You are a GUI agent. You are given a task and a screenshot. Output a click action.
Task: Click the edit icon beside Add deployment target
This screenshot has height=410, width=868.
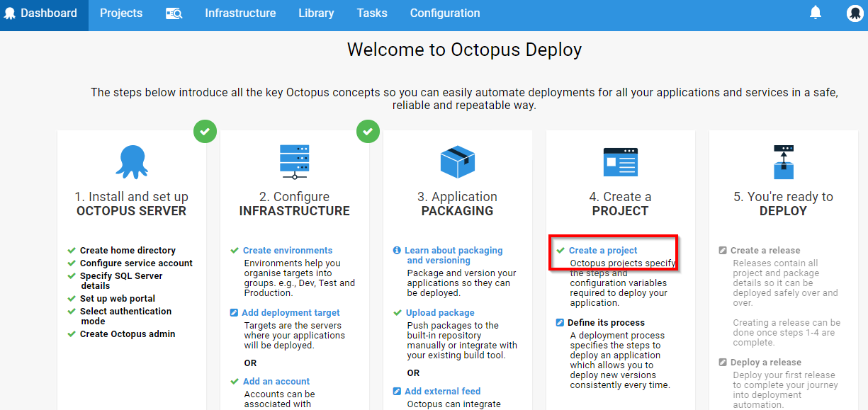tap(235, 313)
